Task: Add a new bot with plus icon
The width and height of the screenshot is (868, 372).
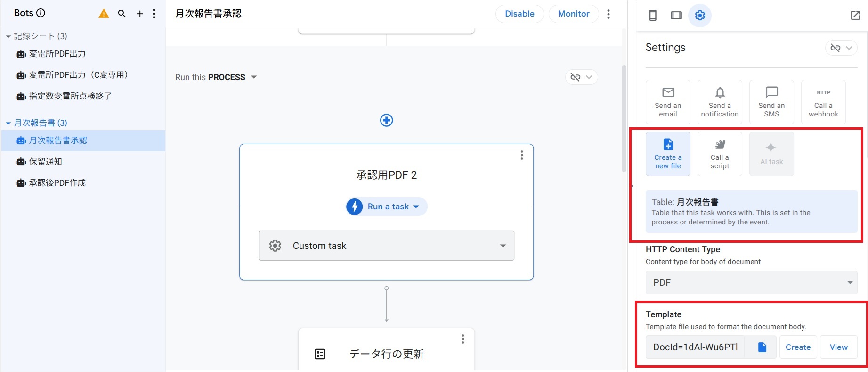Action: click(140, 14)
